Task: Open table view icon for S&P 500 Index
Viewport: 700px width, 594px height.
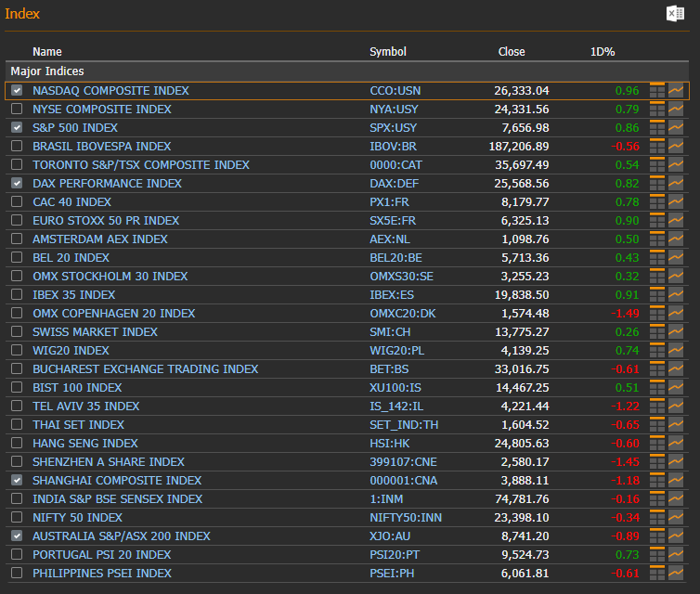Action: coord(657,128)
